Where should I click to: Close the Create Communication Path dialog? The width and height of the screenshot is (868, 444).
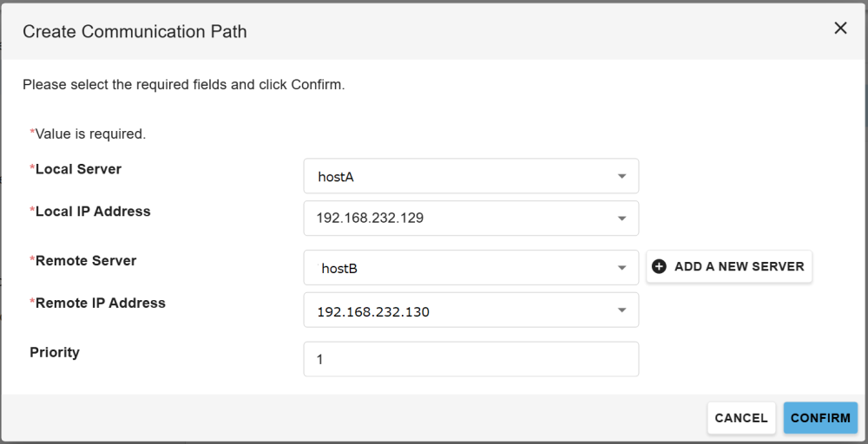point(840,29)
